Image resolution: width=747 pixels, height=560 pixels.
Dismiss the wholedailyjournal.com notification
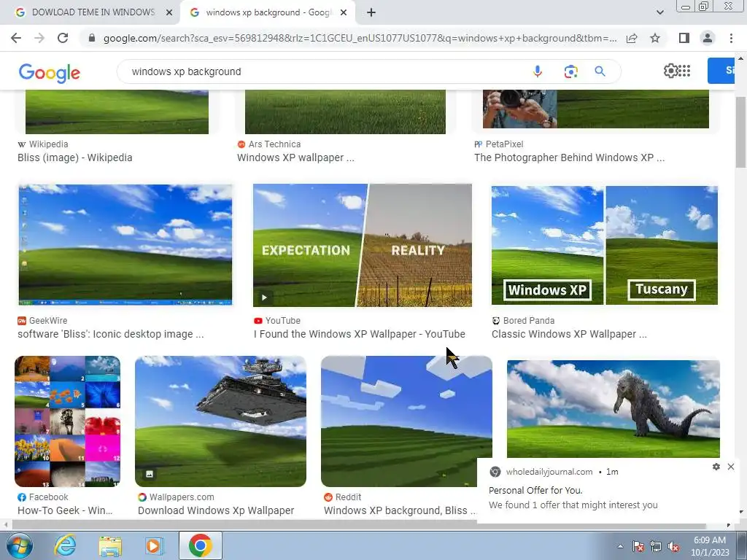click(731, 467)
